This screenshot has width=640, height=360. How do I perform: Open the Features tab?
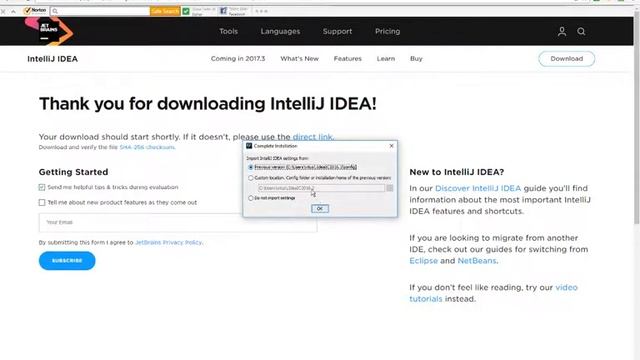pyautogui.click(x=347, y=59)
